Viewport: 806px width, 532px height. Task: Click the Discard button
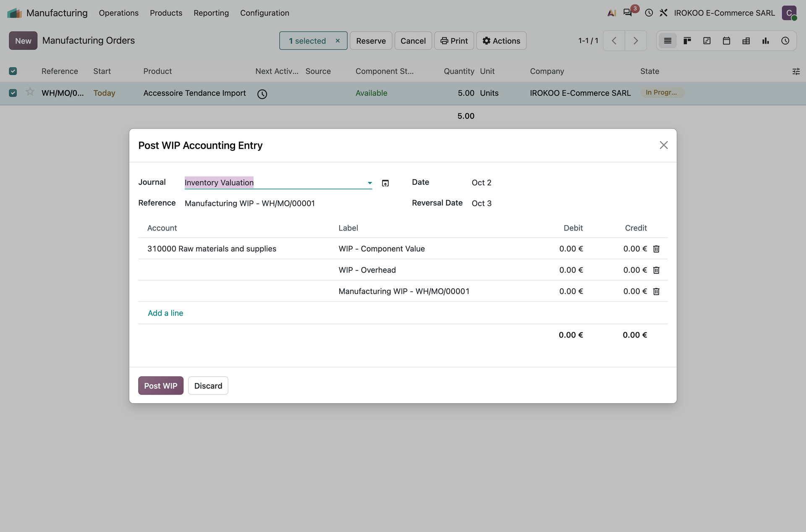(208, 385)
